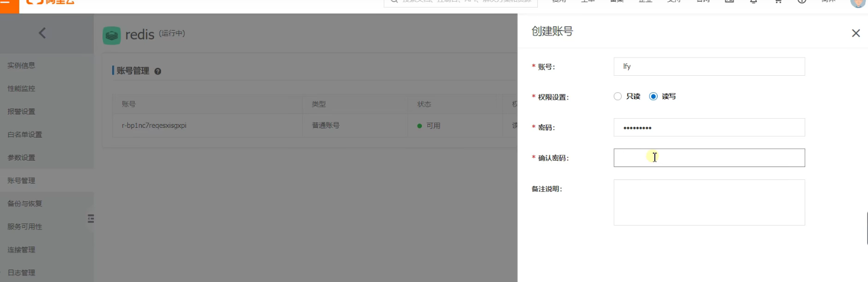868x282 pixels.
Task: Click the 类型 column header
Action: 355,104
